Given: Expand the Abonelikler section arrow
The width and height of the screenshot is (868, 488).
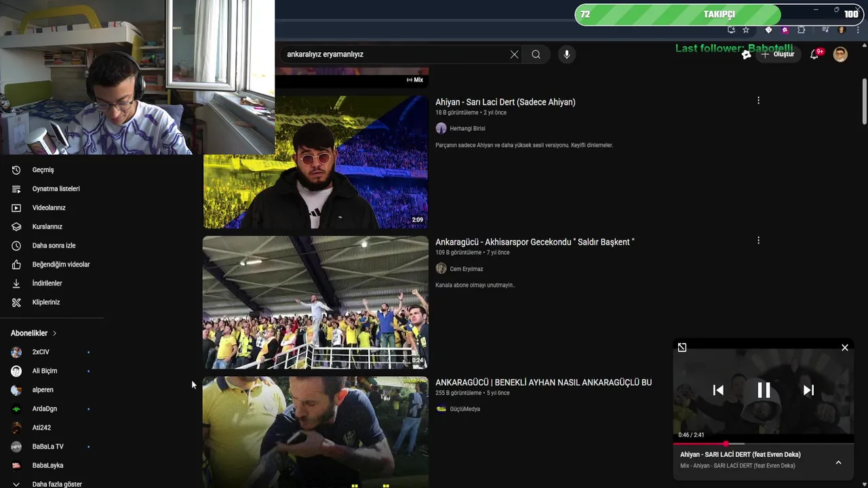Looking at the screenshot, I should (54, 333).
